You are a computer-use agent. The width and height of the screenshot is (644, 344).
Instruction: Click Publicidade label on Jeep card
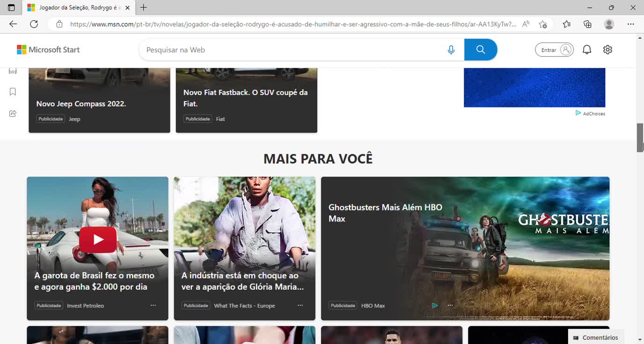click(x=51, y=119)
